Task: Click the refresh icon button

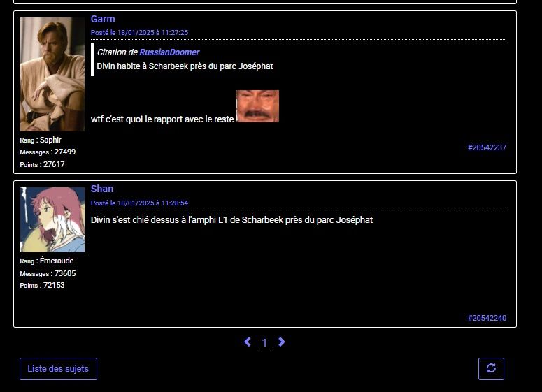Action: (491, 368)
